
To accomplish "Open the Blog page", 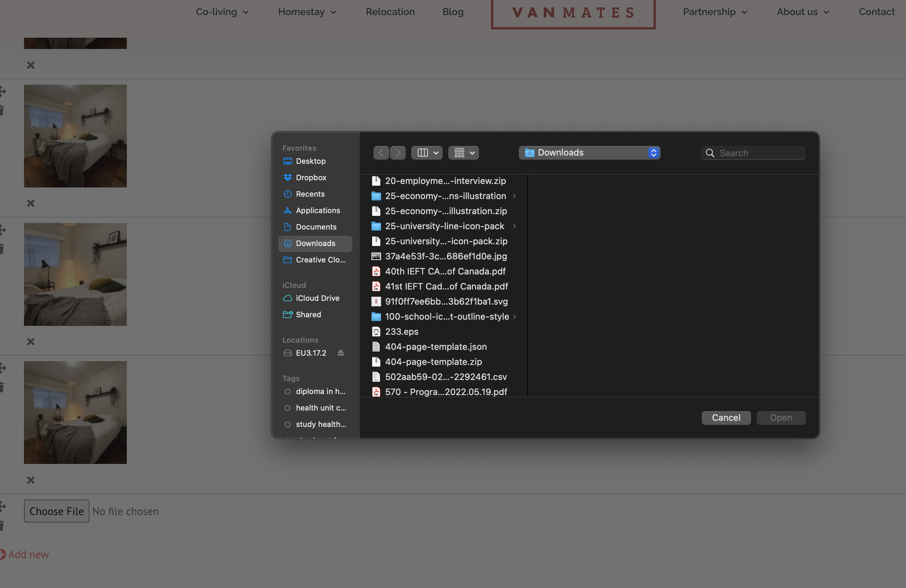I will (453, 12).
